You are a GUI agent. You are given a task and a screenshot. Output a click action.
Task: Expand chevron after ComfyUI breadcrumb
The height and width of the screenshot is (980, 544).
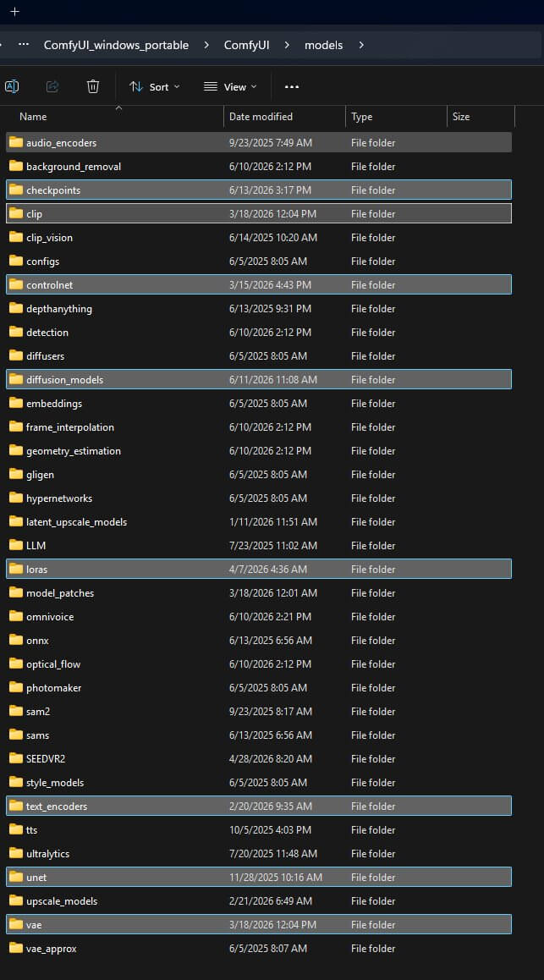(287, 45)
